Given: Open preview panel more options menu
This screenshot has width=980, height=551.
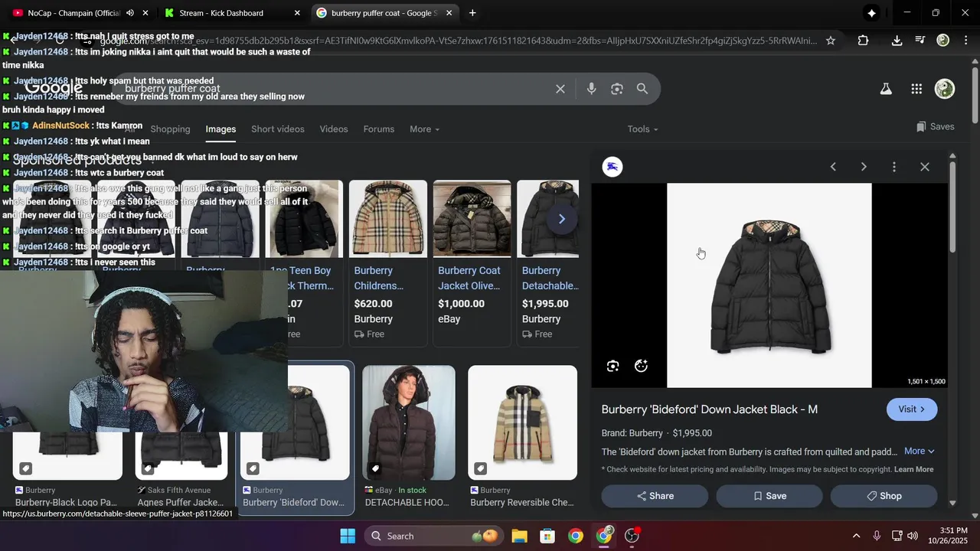Looking at the screenshot, I should [893, 167].
